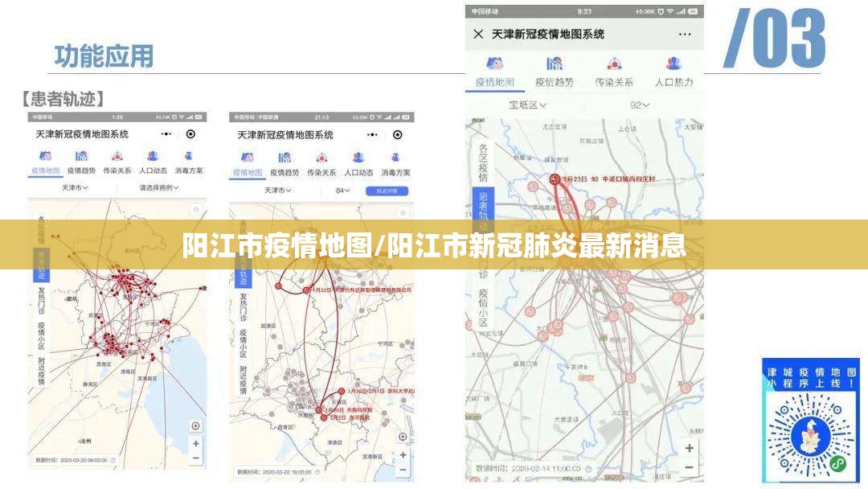Select 各区疫情 side tab on right phone
This screenshot has width=868, height=489.
point(483,162)
